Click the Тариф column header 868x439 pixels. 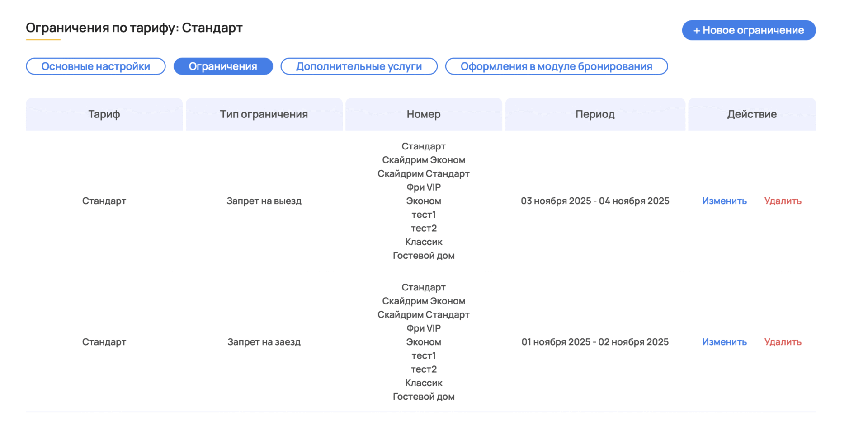[x=104, y=114]
